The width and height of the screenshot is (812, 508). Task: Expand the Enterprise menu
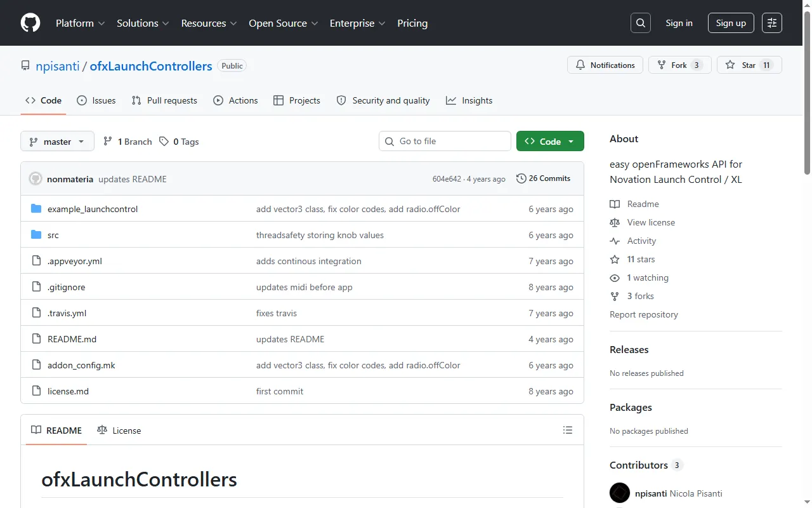pyautogui.click(x=358, y=23)
